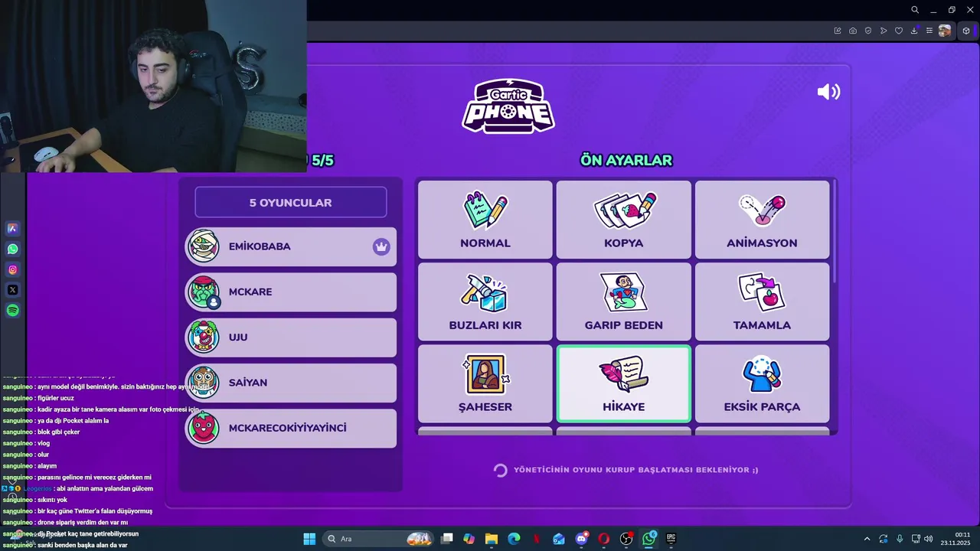This screenshot has width=980, height=551.
Task: Click SAİYAN's glasses-wearing avatar
Action: coord(204,382)
